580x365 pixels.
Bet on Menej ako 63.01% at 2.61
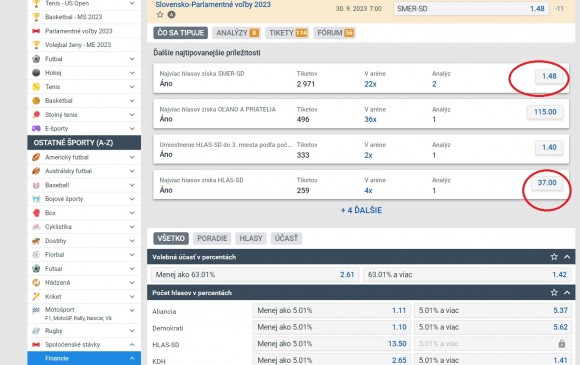click(x=255, y=275)
